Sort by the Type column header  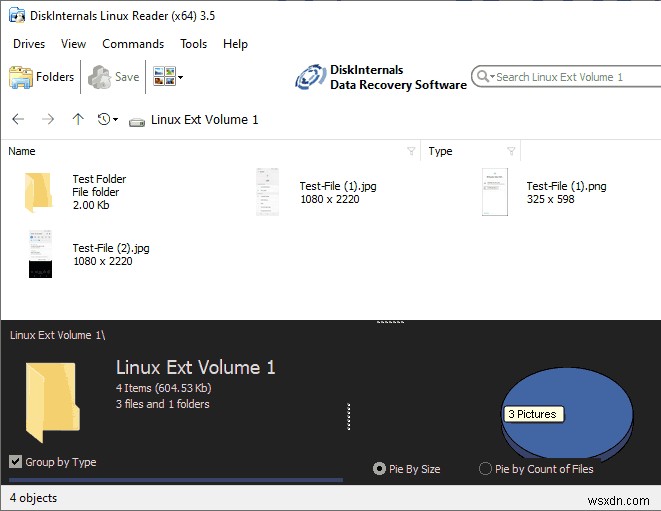coord(440,151)
